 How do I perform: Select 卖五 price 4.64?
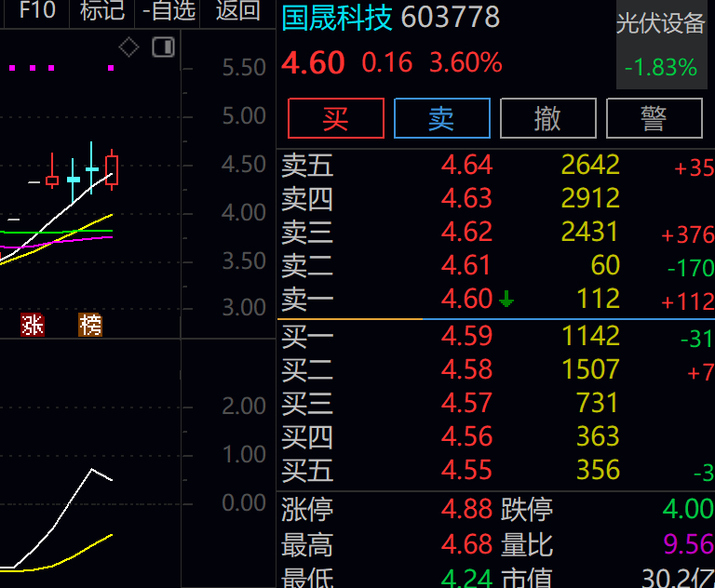coord(467,165)
